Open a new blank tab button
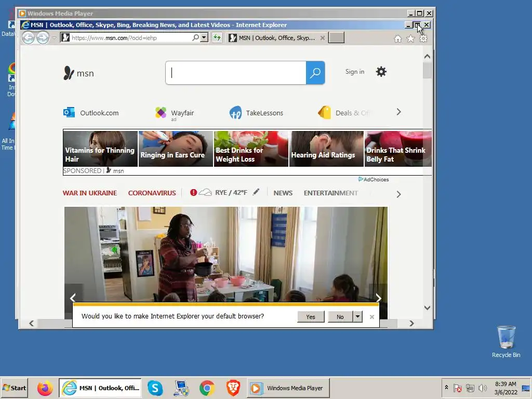 pos(337,37)
